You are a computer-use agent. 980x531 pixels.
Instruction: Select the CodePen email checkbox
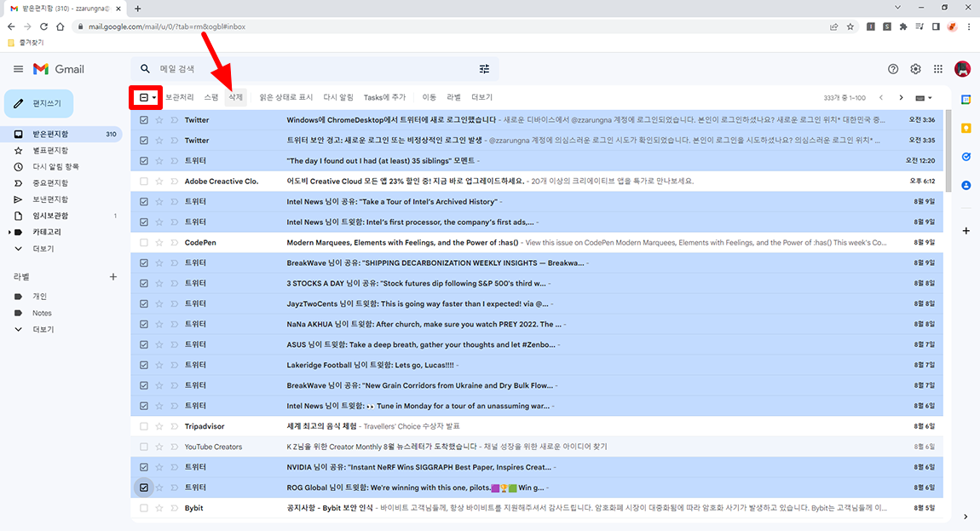(x=144, y=243)
